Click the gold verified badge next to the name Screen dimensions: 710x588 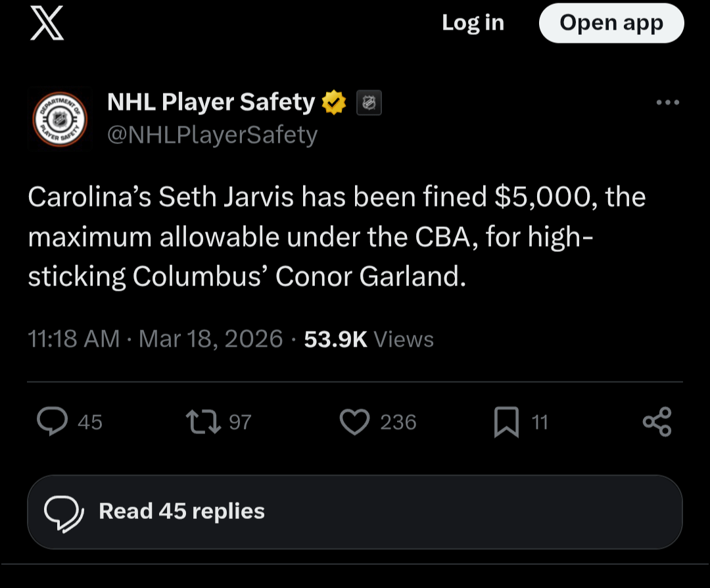point(335,102)
